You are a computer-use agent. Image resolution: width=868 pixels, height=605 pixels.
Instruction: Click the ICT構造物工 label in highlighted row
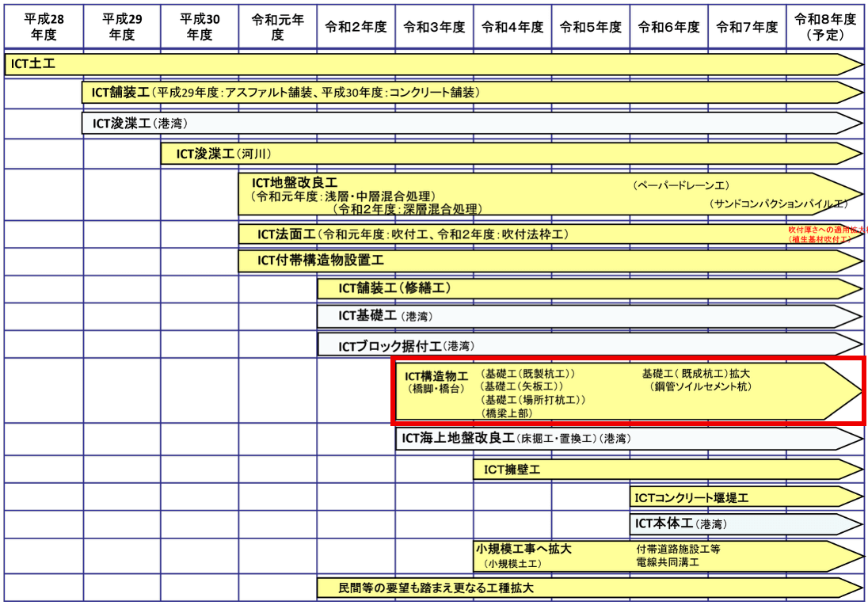coord(436,376)
